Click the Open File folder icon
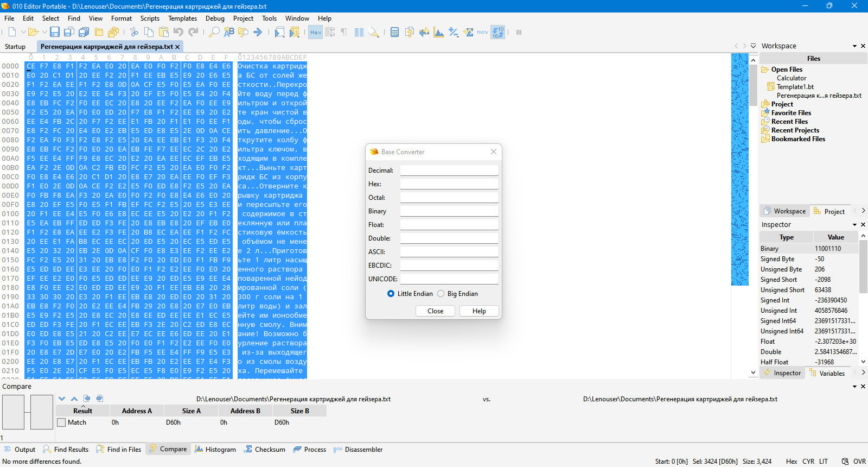 (x=32, y=32)
